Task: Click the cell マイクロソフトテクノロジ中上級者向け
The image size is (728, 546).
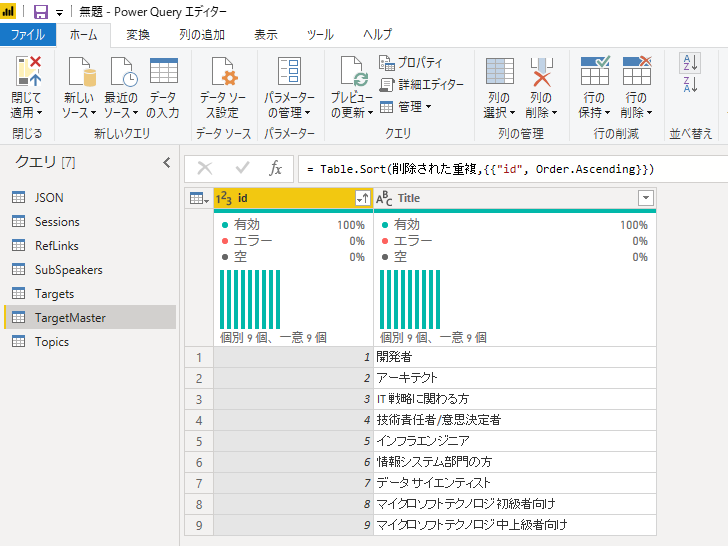Action: pyautogui.click(x=514, y=525)
